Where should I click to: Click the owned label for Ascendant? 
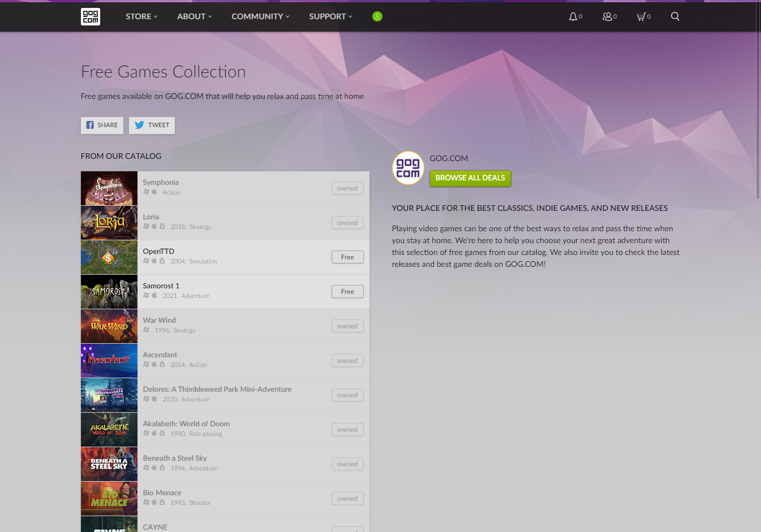347,361
